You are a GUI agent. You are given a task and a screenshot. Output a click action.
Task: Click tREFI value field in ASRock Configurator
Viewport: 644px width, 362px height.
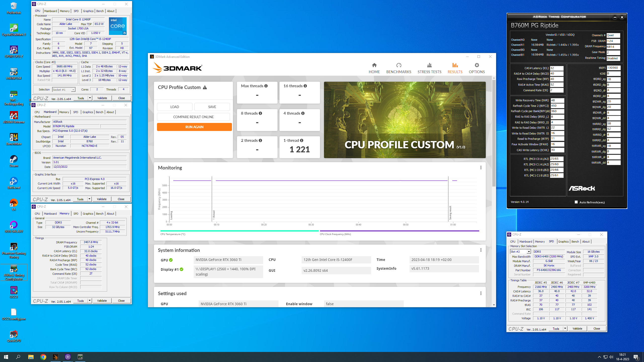point(614,68)
